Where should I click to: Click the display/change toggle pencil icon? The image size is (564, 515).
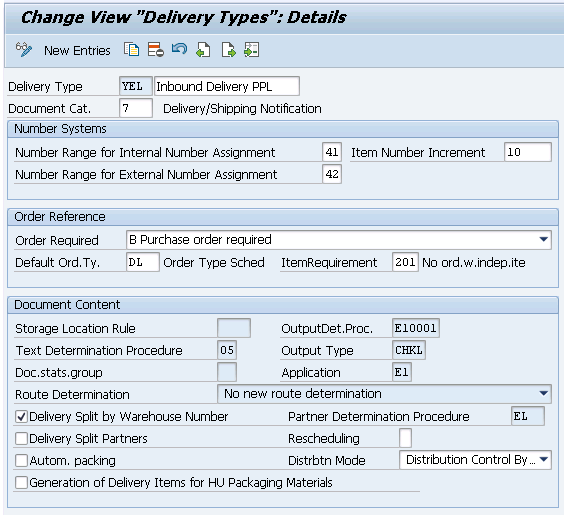pos(23,50)
